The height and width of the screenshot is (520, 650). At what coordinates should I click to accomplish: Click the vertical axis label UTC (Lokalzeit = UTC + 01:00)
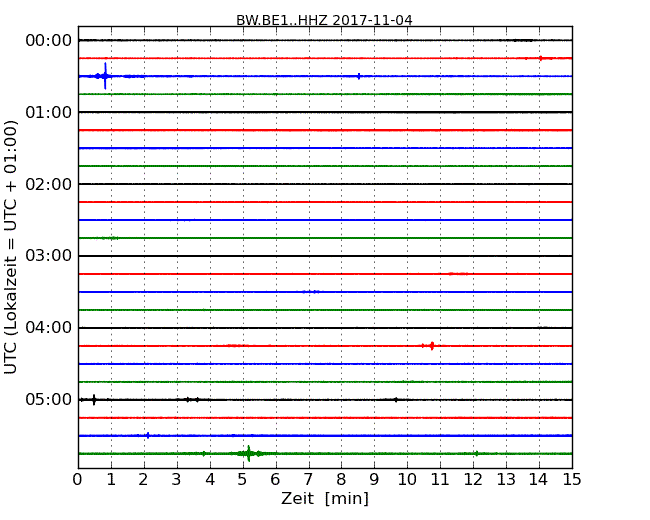click(10, 248)
